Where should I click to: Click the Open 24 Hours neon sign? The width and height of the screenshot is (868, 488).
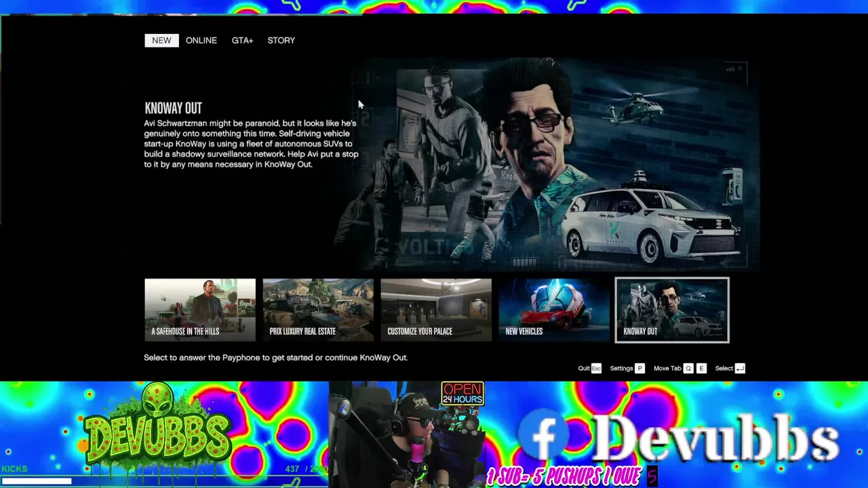coord(462,394)
